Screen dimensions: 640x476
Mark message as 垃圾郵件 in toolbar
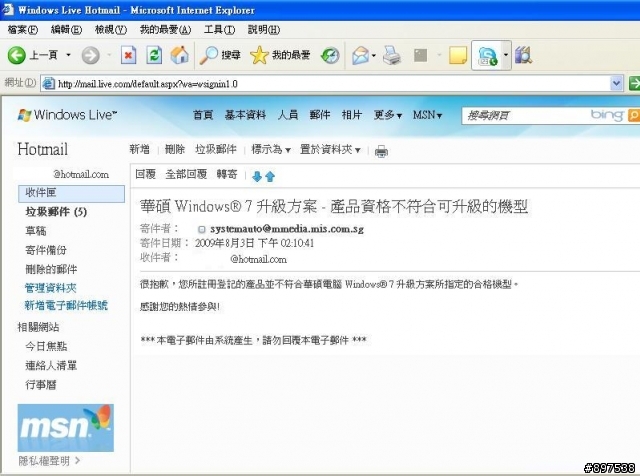[x=216, y=149]
